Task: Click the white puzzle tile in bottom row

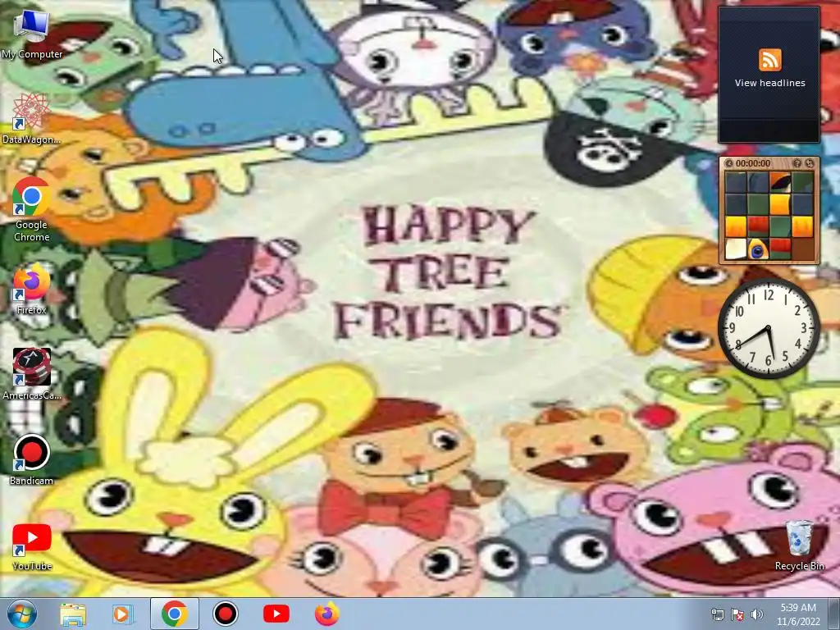Action: click(x=736, y=249)
